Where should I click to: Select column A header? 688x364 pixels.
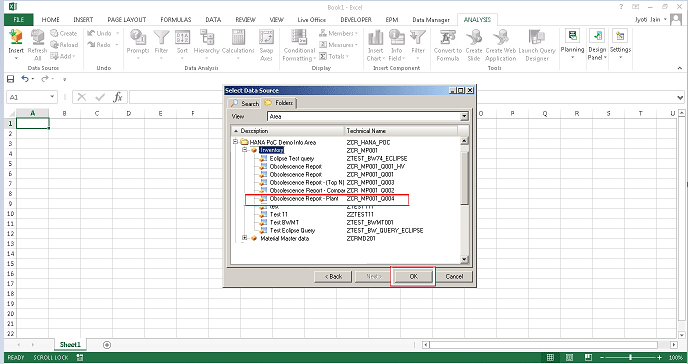coord(32,113)
